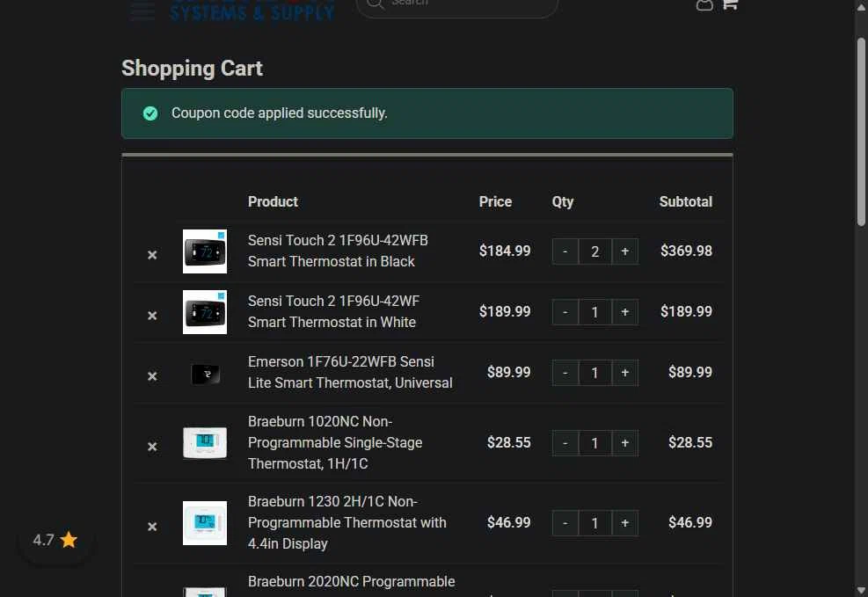Click quantity field for Braeburn 1230
The width and height of the screenshot is (868, 597).
coord(595,523)
